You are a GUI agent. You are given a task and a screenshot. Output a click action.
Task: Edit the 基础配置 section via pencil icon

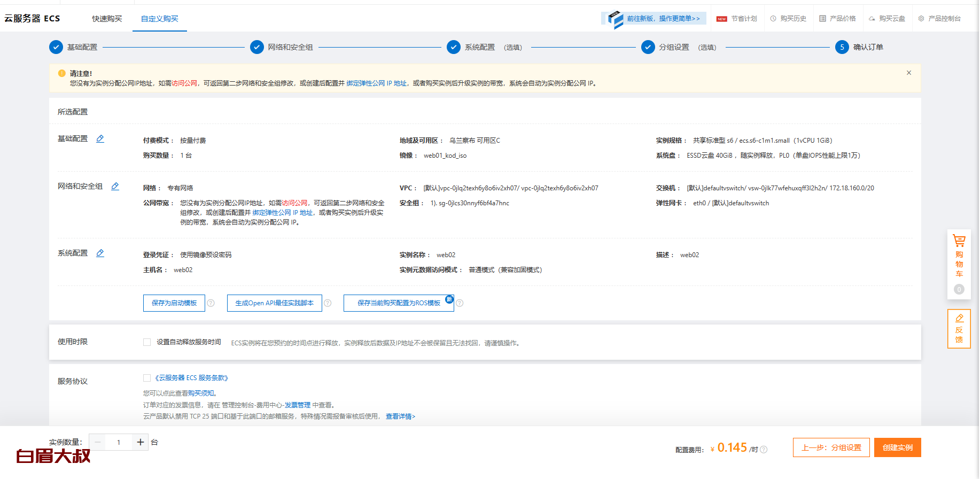100,138
